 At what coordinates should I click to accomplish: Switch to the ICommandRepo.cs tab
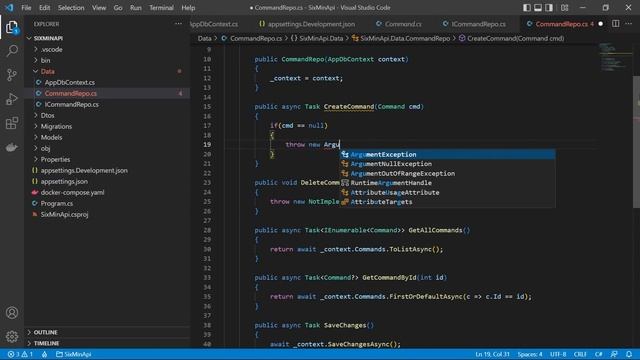474,24
